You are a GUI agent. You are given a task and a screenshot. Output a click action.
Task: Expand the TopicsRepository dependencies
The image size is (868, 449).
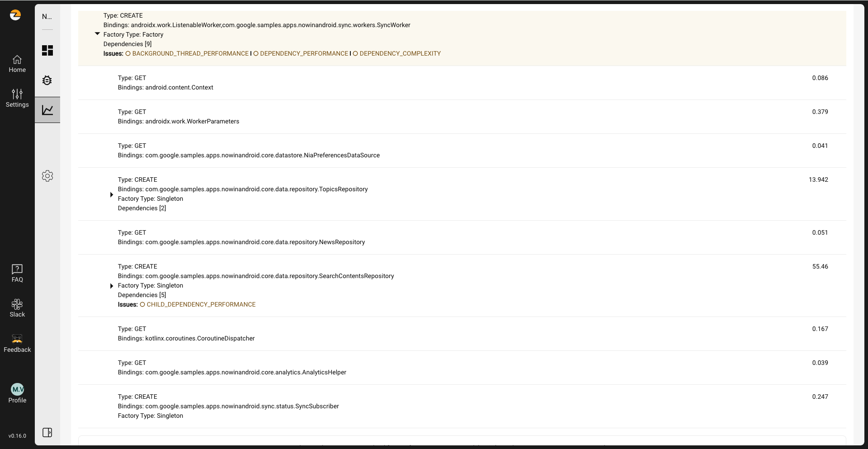[112, 194]
